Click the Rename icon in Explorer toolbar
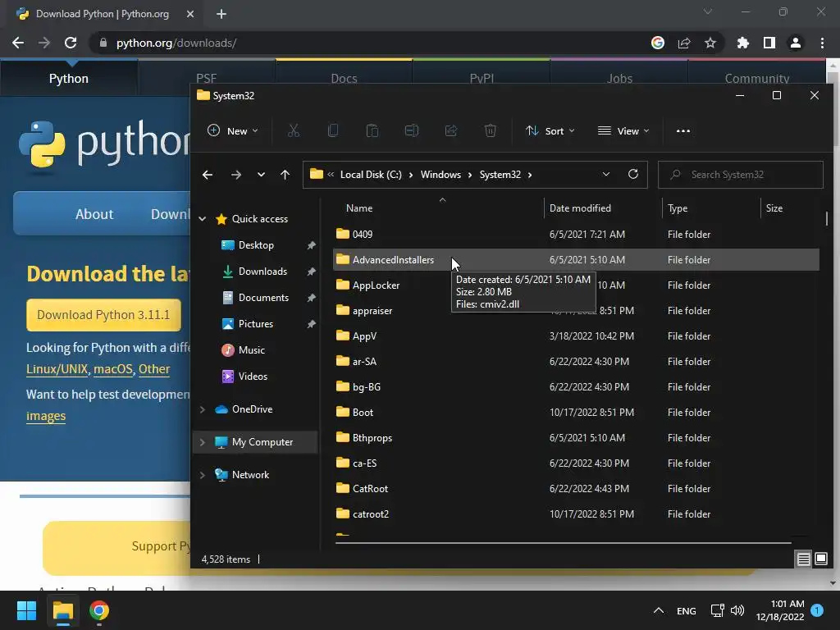The width and height of the screenshot is (840, 630). [x=412, y=130]
